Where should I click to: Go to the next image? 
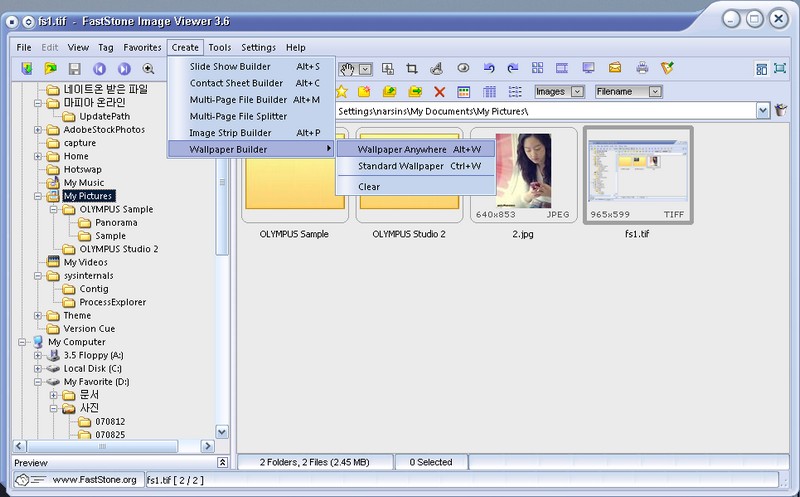coord(124,68)
